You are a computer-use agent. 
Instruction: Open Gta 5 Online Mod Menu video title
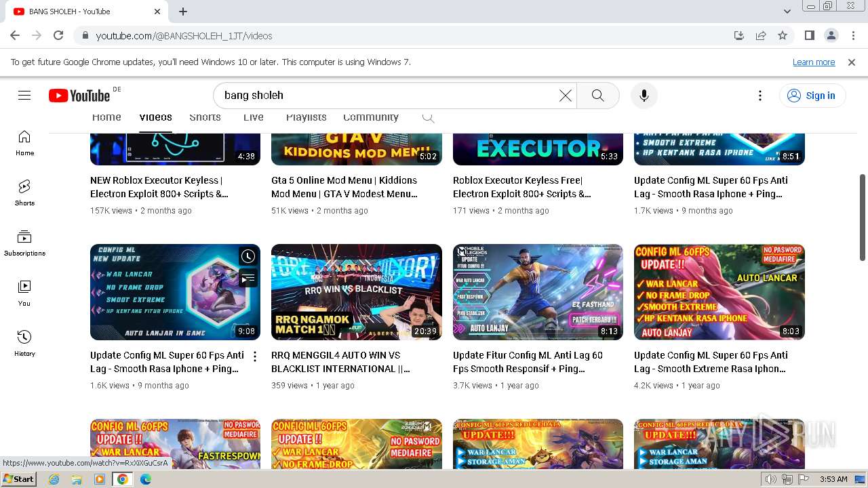344,187
